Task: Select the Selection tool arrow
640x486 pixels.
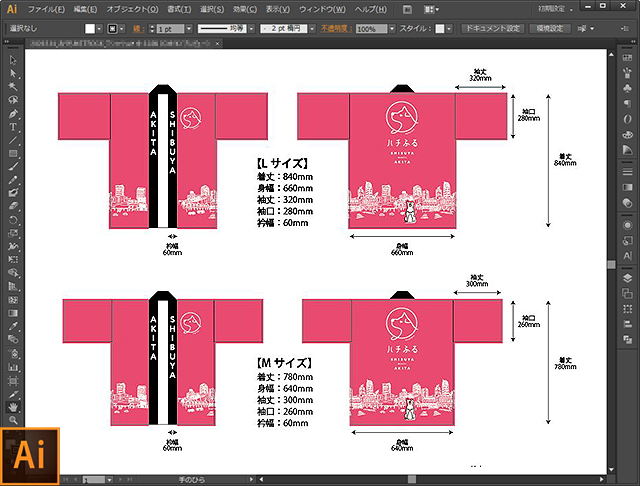Action: point(13,61)
